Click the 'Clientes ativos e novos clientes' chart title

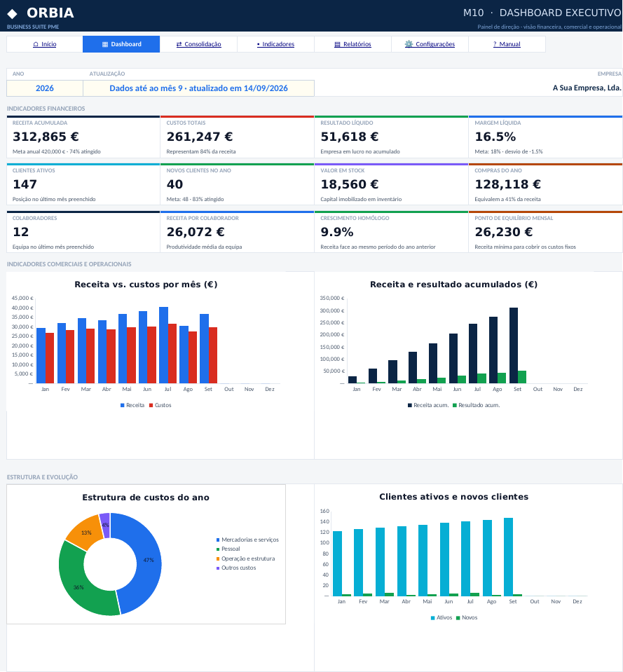point(453,497)
